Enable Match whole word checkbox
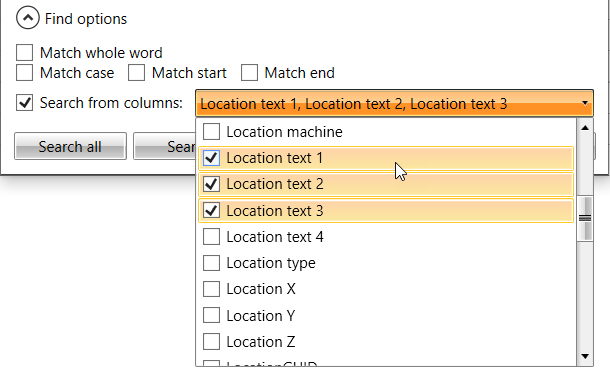The image size is (610, 374). (x=25, y=53)
